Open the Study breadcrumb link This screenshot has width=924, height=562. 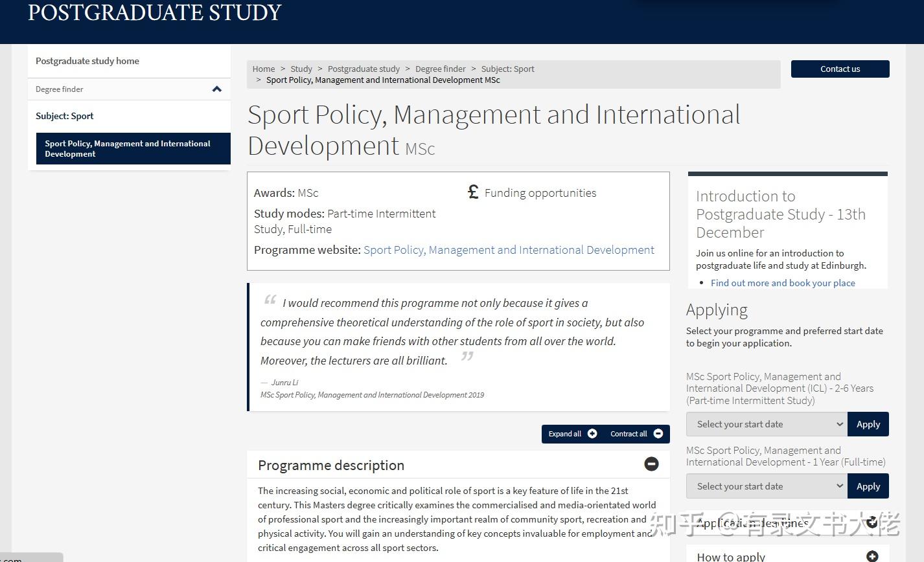301,69
